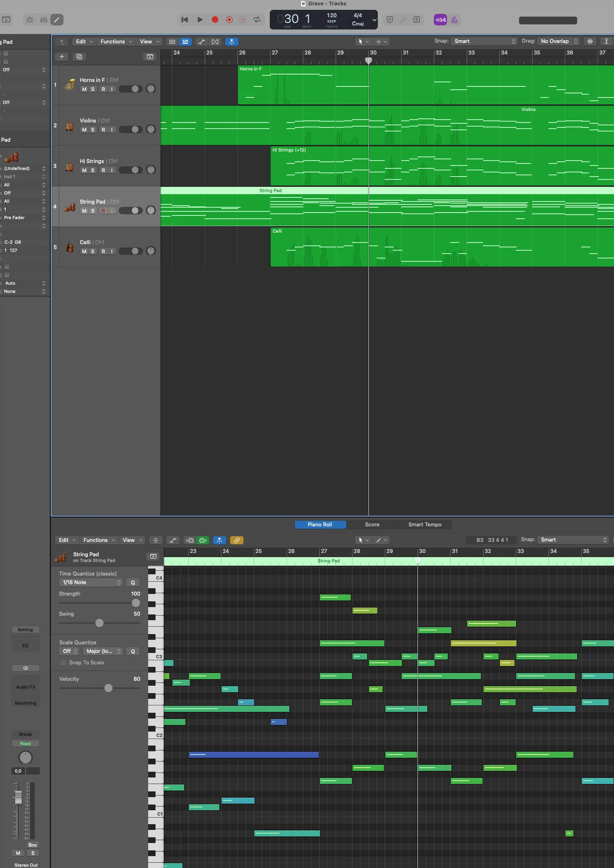614x868 pixels.
Task: Open the Tracks Snap mode dropdown
Action: (x=485, y=41)
